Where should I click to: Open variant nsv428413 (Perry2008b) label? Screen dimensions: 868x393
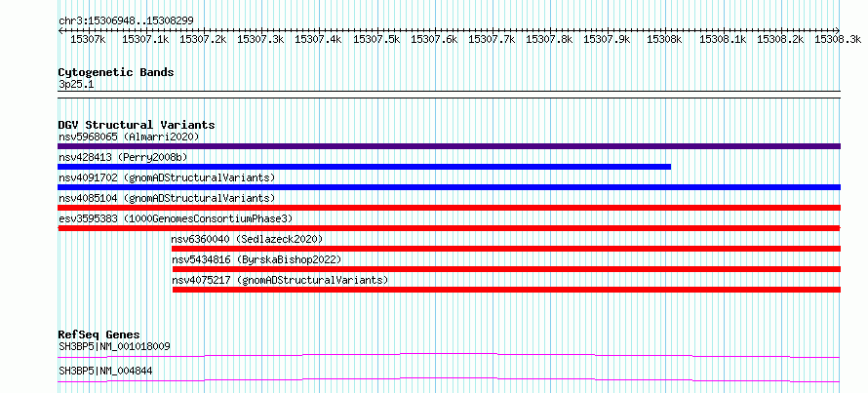click(123, 157)
